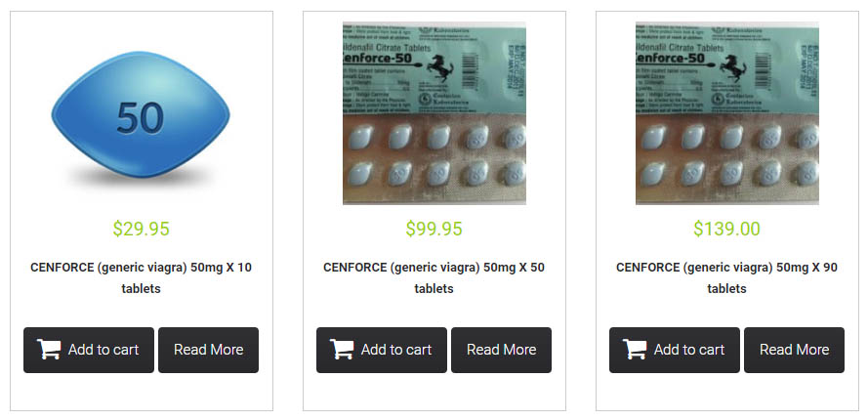Select the $99.95 price label
868x420 pixels.
[434, 229]
